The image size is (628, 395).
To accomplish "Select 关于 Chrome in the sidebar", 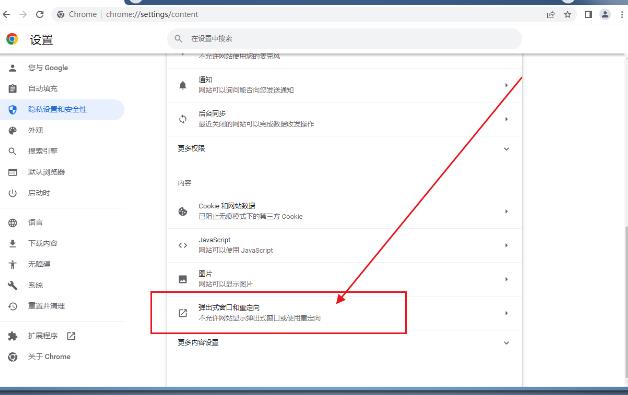I will point(62,357).
